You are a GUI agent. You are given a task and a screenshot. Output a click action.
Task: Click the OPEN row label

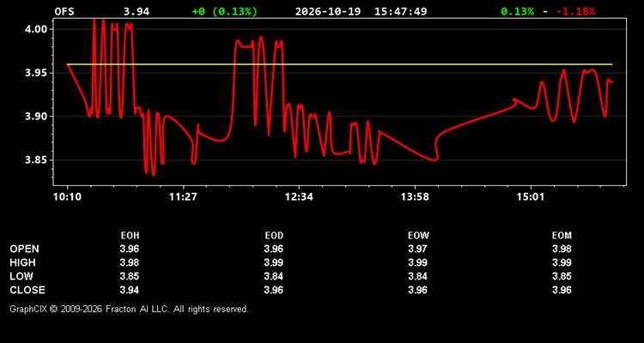25,249
